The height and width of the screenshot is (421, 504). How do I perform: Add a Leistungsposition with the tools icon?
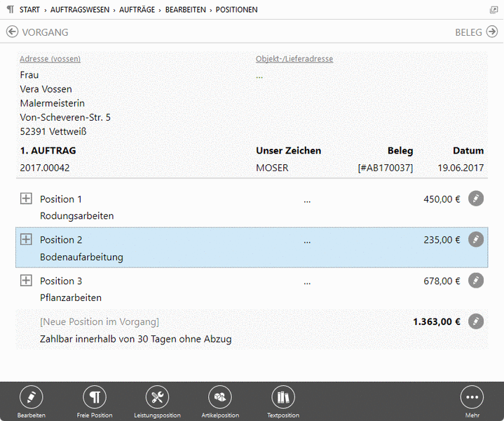click(157, 397)
